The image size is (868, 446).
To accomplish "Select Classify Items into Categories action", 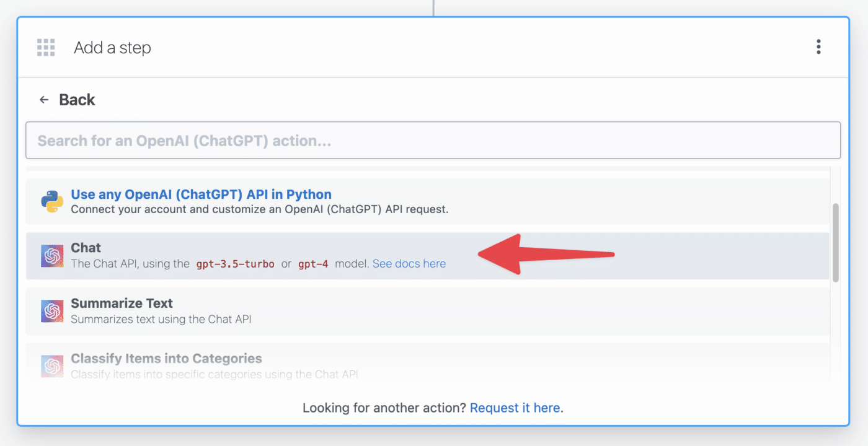I will tap(428, 362).
